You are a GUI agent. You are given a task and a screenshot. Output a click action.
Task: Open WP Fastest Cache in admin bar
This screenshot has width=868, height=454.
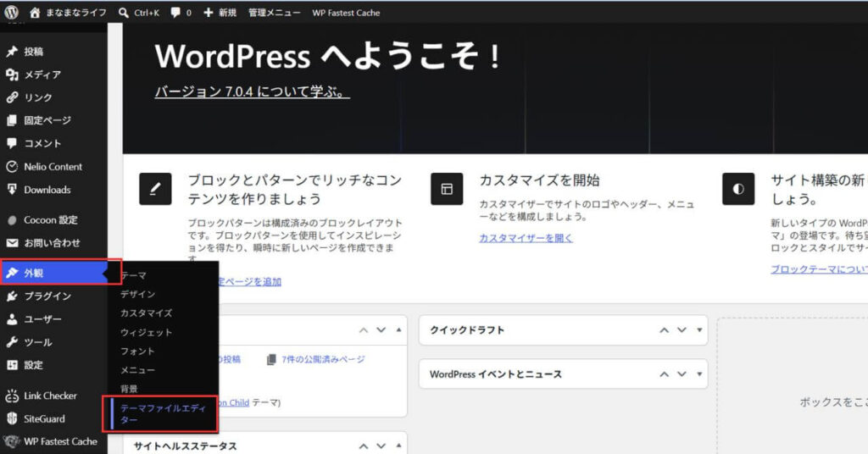pyautogui.click(x=346, y=12)
